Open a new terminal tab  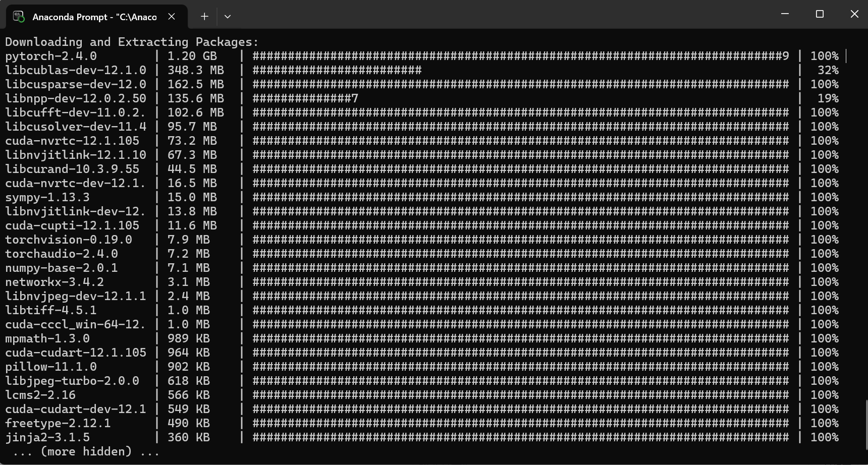(204, 17)
